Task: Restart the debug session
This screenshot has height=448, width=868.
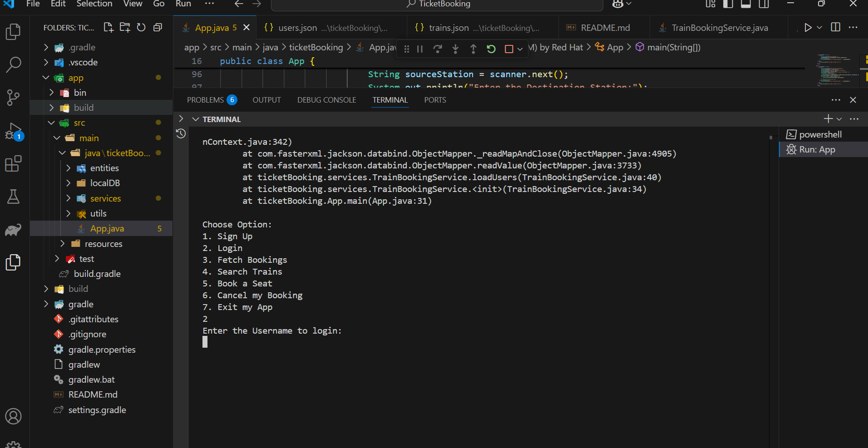Action: [491, 49]
